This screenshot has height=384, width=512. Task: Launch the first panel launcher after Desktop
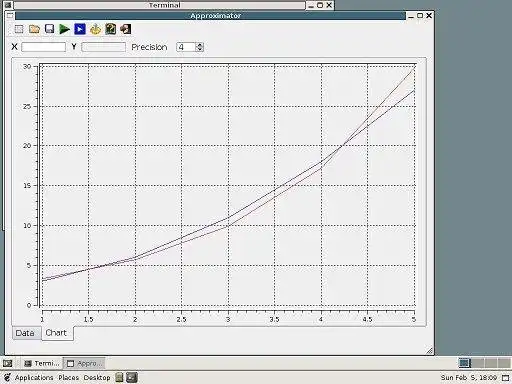[119, 377]
